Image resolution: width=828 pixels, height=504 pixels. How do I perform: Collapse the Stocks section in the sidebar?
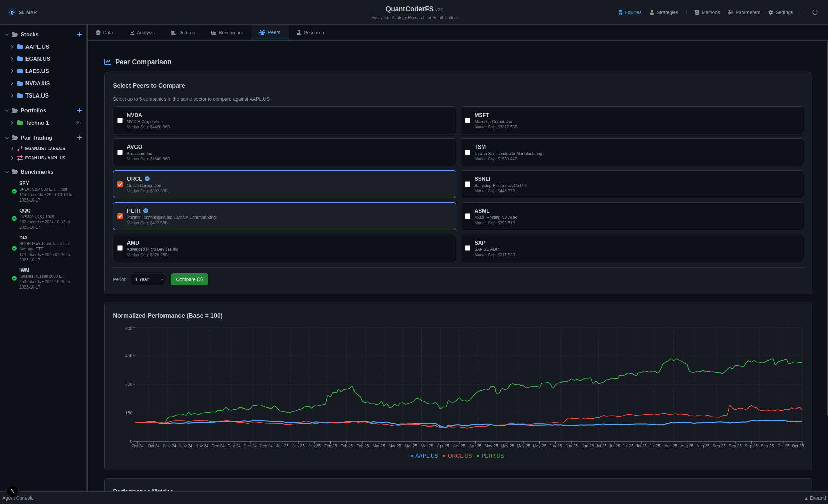[x=6, y=34]
